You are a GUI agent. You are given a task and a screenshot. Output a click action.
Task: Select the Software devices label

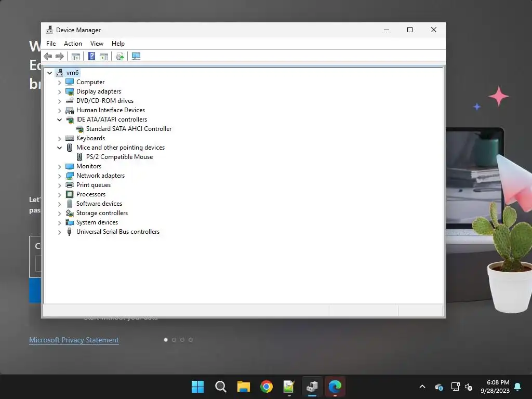pos(99,204)
